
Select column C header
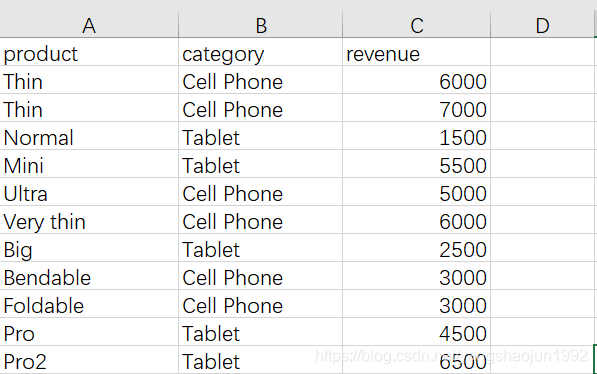417,25
